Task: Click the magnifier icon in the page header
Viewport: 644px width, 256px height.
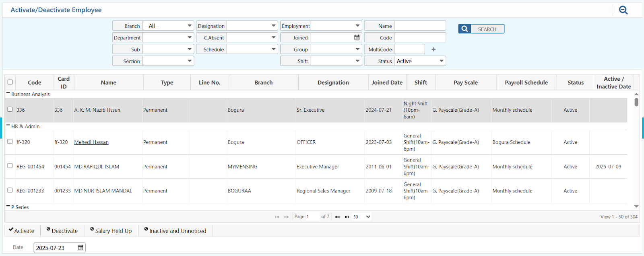Action: (623, 10)
